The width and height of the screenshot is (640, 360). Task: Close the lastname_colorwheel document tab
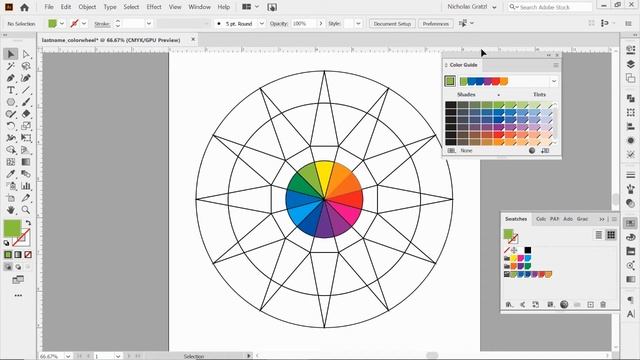click(x=193, y=40)
